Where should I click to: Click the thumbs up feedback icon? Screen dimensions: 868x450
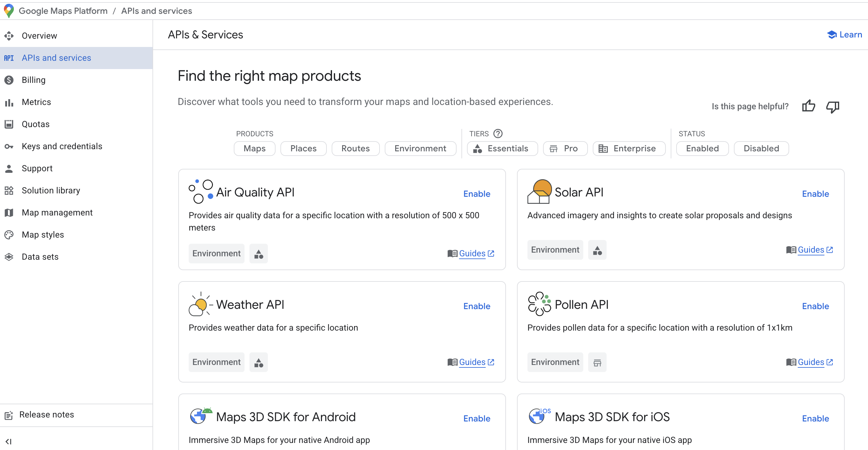[808, 106]
